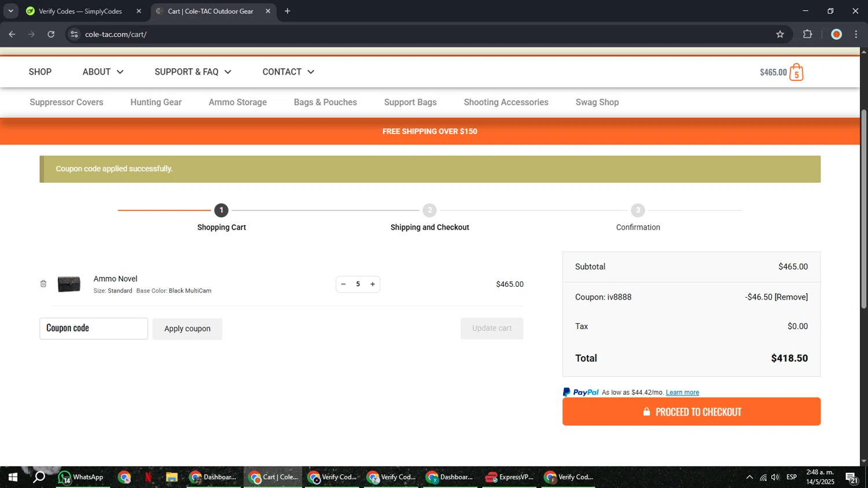The image size is (868, 488).
Task: Open the Ammo Novel product link
Action: pyautogui.click(x=115, y=279)
